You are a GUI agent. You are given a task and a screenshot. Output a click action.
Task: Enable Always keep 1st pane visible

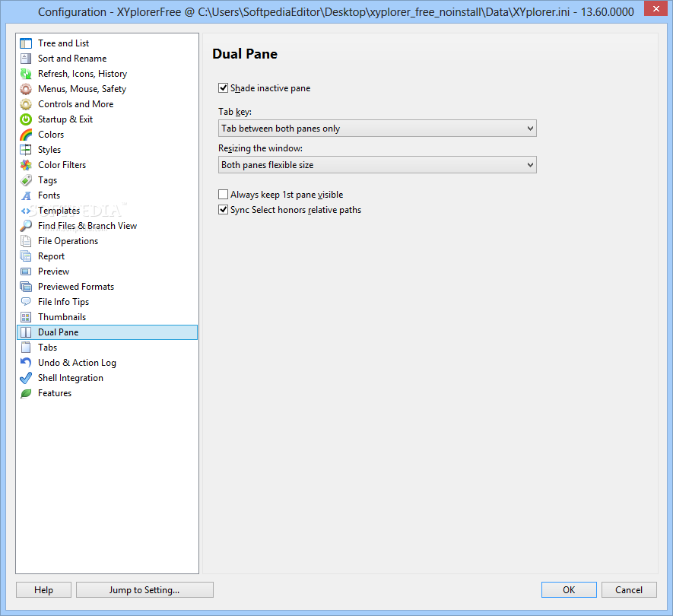(223, 195)
